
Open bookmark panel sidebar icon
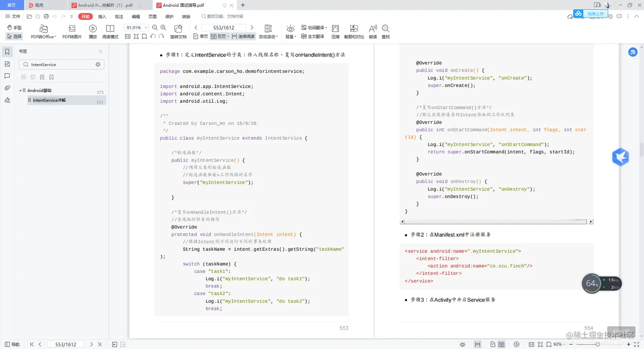(7, 52)
